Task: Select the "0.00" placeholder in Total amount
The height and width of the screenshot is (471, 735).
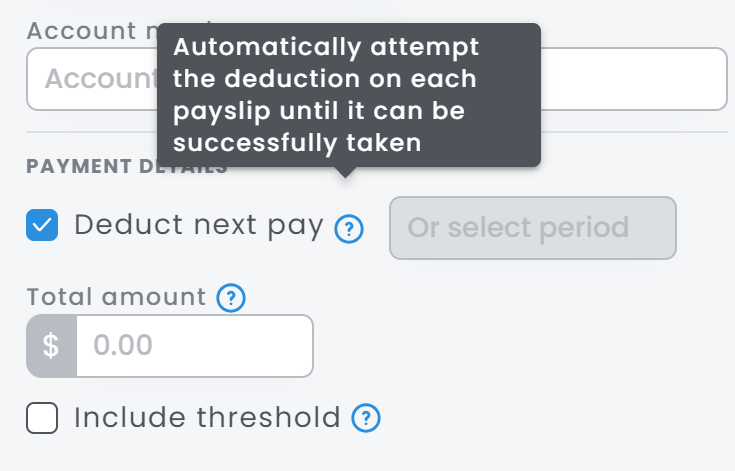Action: 123,346
